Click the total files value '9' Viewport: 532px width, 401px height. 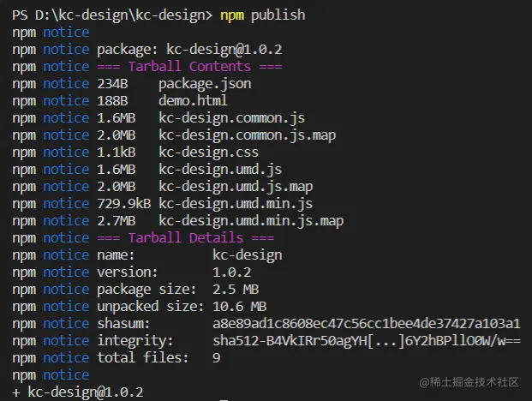[x=217, y=358]
